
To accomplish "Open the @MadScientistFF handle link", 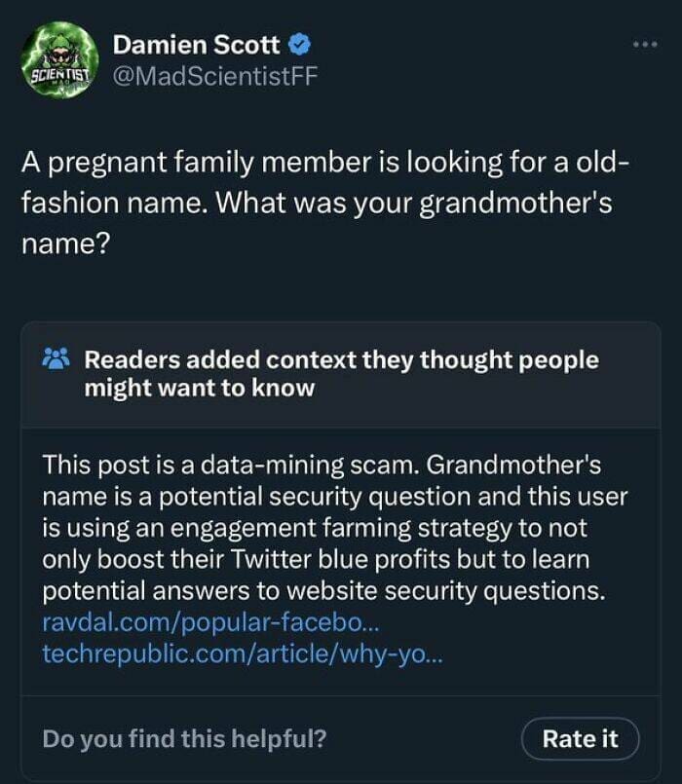I will (x=215, y=76).
